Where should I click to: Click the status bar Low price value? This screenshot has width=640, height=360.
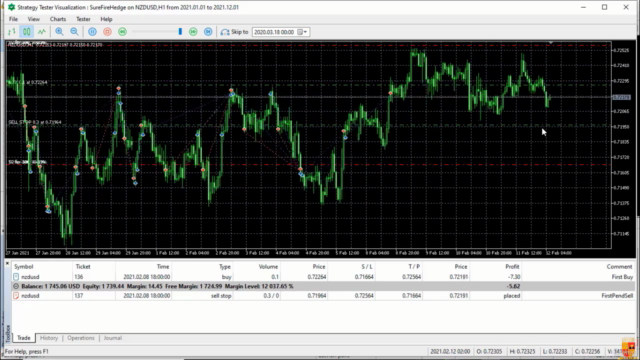[555, 351]
